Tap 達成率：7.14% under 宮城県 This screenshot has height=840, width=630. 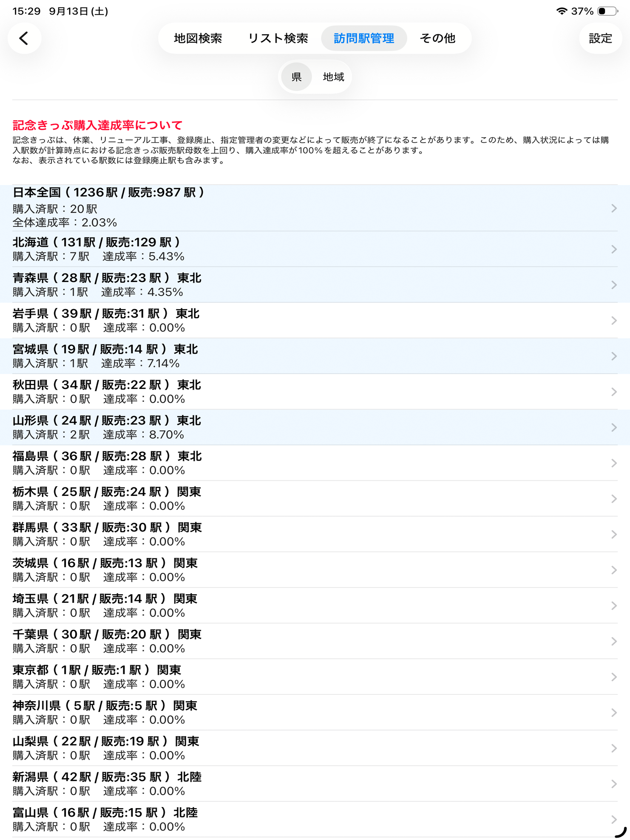[140, 363]
